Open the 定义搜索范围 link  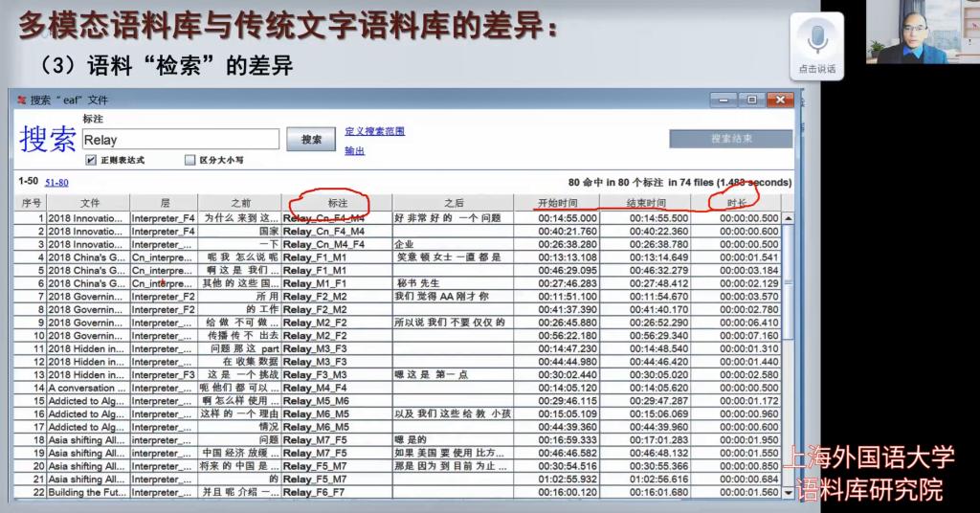374,131
